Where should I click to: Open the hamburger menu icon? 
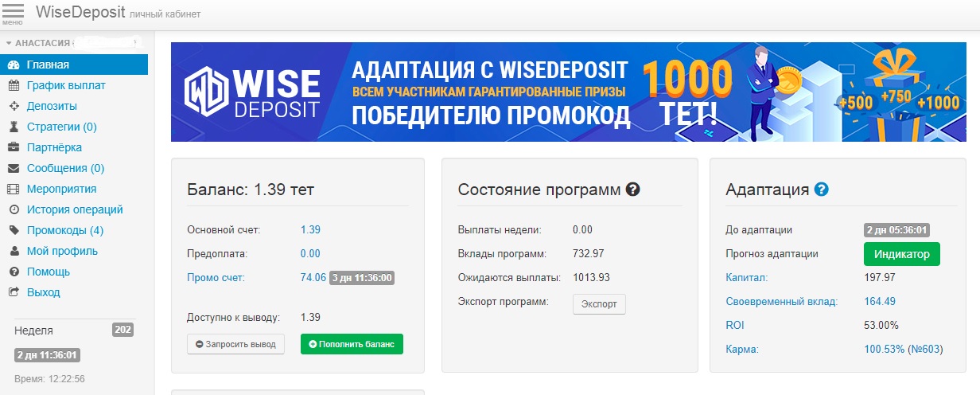click(x=14, y=13)
